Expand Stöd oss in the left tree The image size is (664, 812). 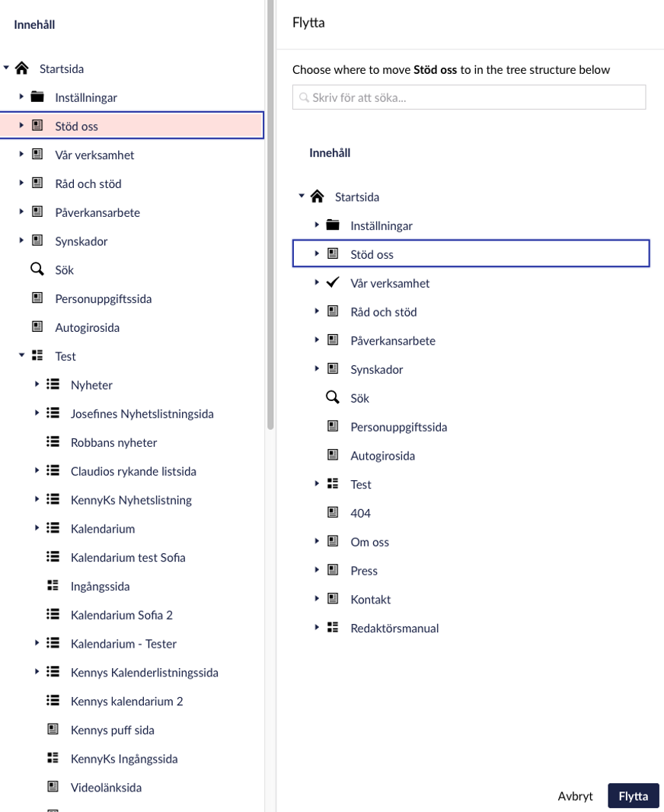point(22,126)
